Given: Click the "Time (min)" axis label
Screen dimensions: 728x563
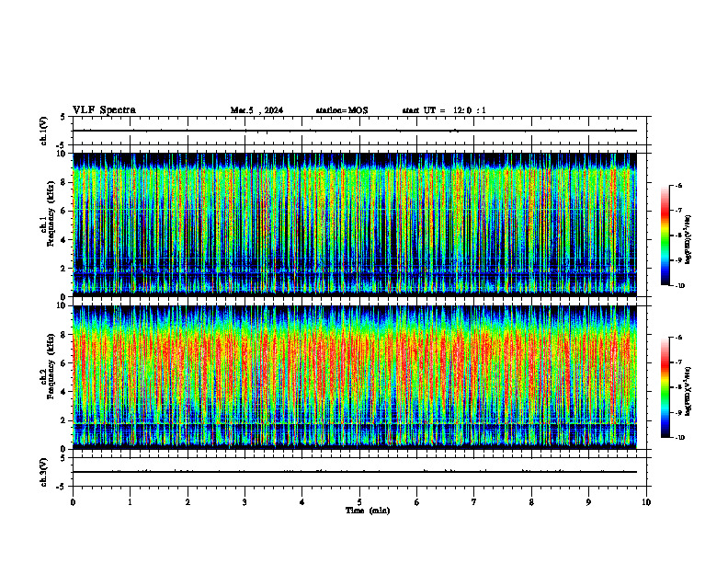Looking at the screenshot, I should coord(368,511).
